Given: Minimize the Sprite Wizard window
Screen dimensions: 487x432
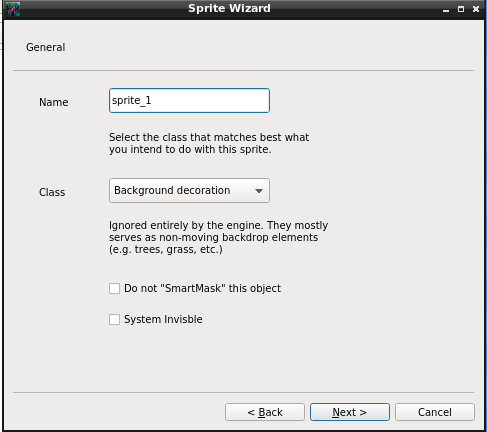Looking at the screenshot, I should 446,9.
